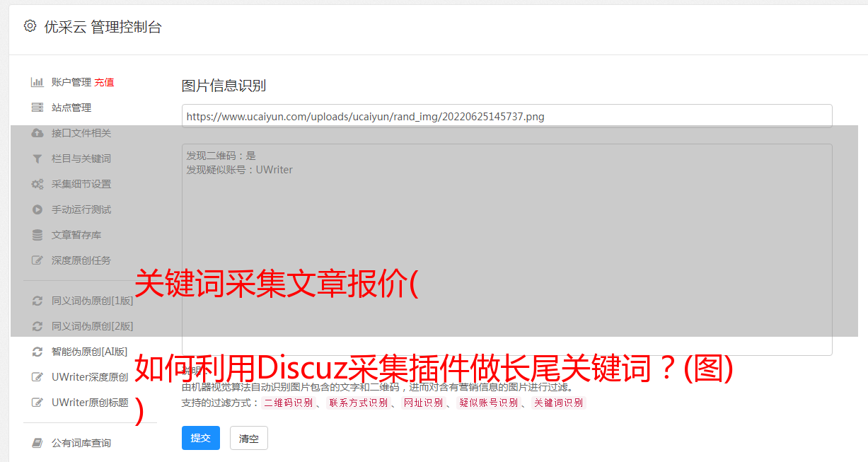Click inside the recognition result text area
The width and height of the screenshot is (868, 462).
click(507, 249)
